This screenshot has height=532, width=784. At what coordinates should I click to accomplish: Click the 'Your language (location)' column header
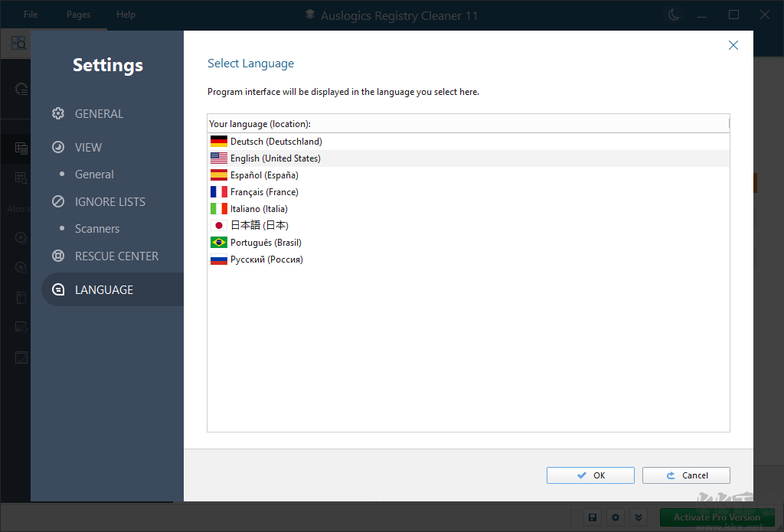click(x=468, y=123)
